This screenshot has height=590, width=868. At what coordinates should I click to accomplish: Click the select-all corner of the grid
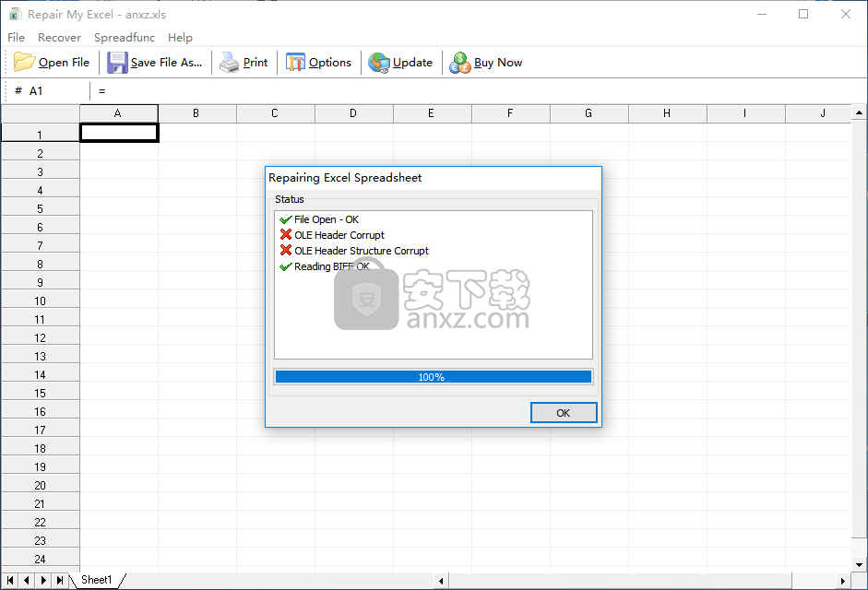point(41,113)
